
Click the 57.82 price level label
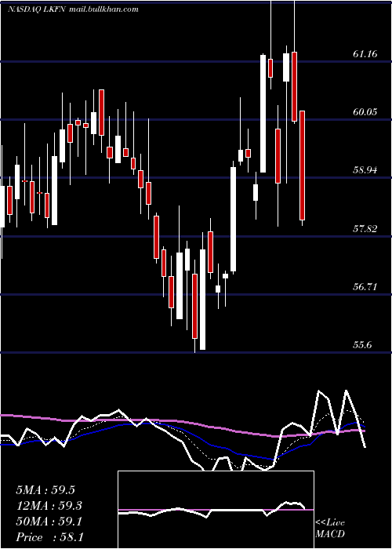tap(365, 229)
